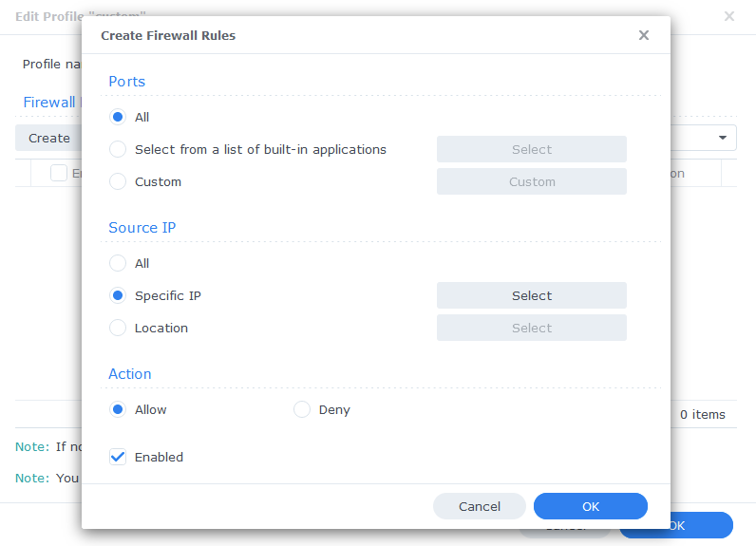The image size is (756, 546).
Task: Click the Custom ports button
Action: coord(531,181)
